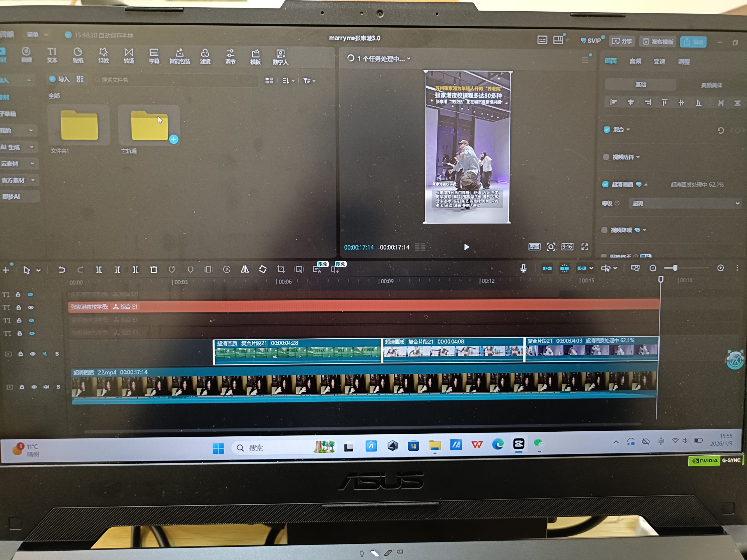Viewport: 747px width, 560px height.
Task: Click the split clip tool in timeline toolbar
Action: [99, 270]
